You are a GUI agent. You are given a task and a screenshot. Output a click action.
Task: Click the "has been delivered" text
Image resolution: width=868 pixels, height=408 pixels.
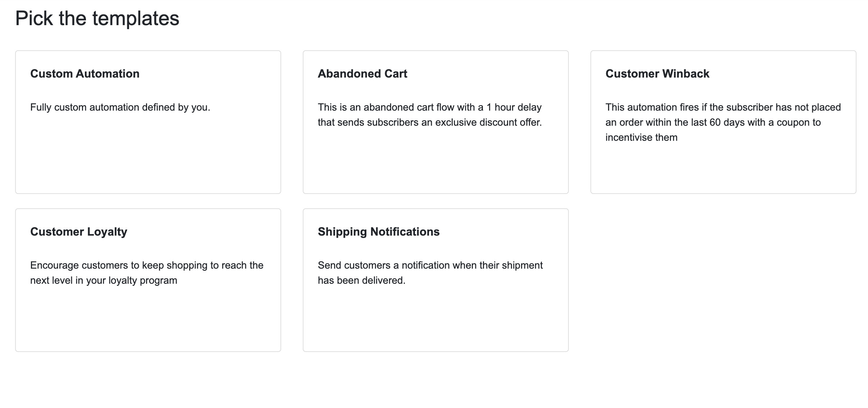pos(361,280)
